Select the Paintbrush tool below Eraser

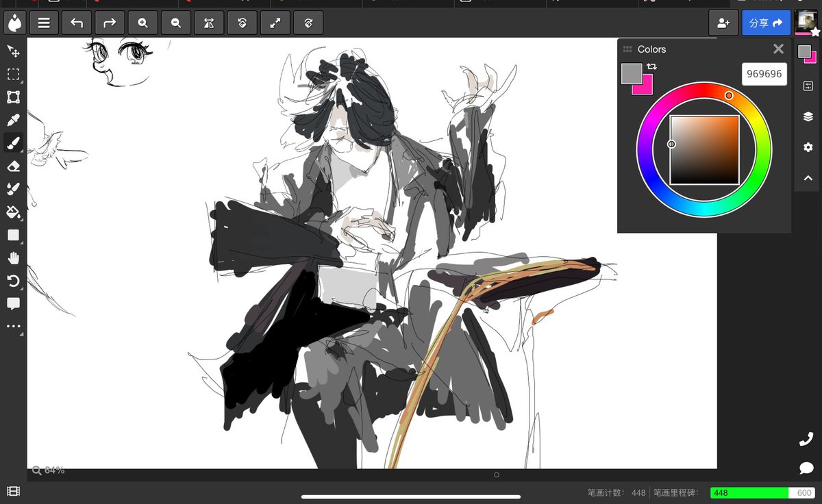tap(13, 189)
